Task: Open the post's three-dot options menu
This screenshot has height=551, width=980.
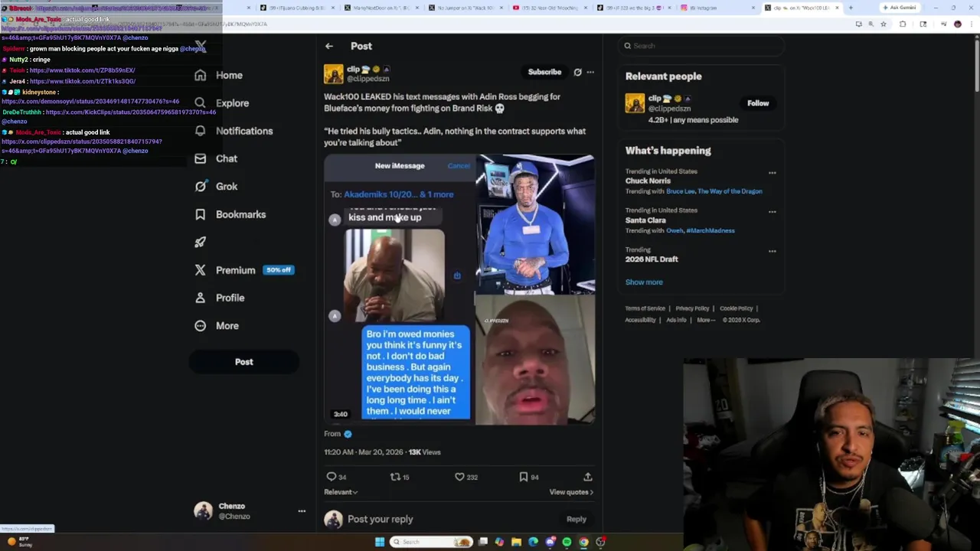Action: [590, 72]
